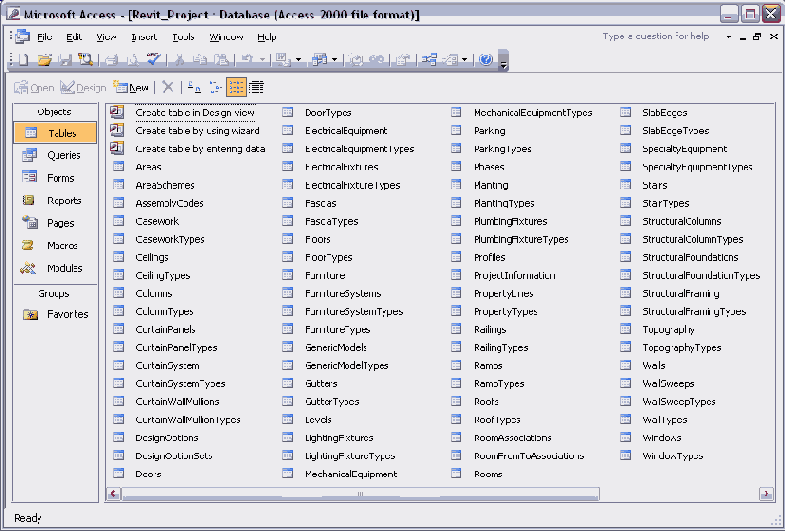Switch to Details view
The height and width of the screenshot is (531, 785).
point(256,87)
